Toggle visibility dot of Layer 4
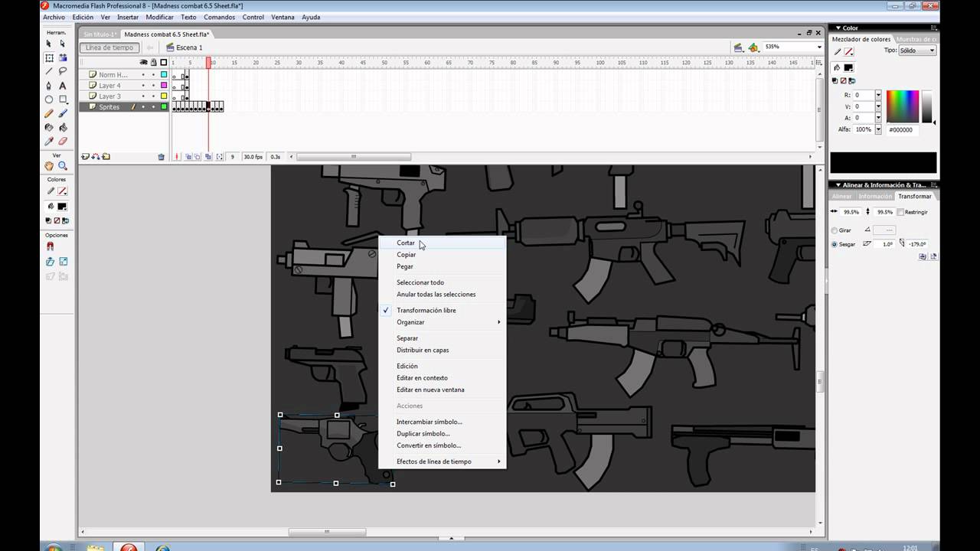Screen dimensions: 980x551 143,86
